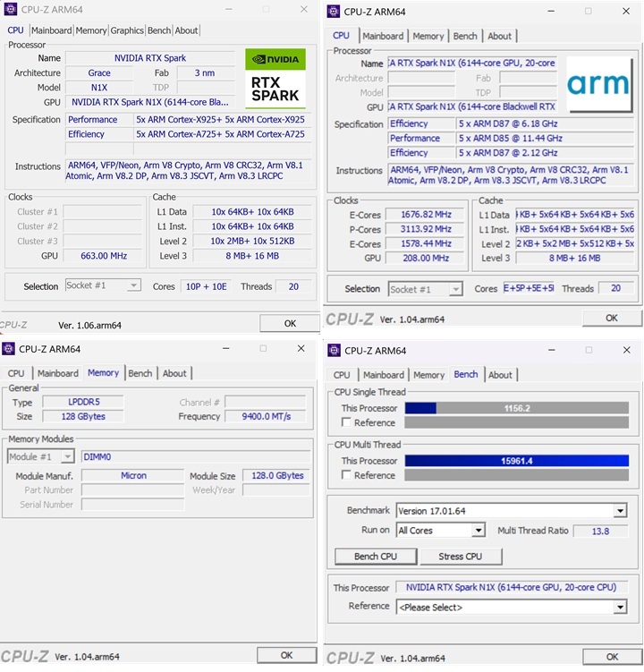Image resolution: width=644 pixels, height=672 pixels.
Task: Open Memory tab in the NVIDIA-logo window
Action: (91, 30)
